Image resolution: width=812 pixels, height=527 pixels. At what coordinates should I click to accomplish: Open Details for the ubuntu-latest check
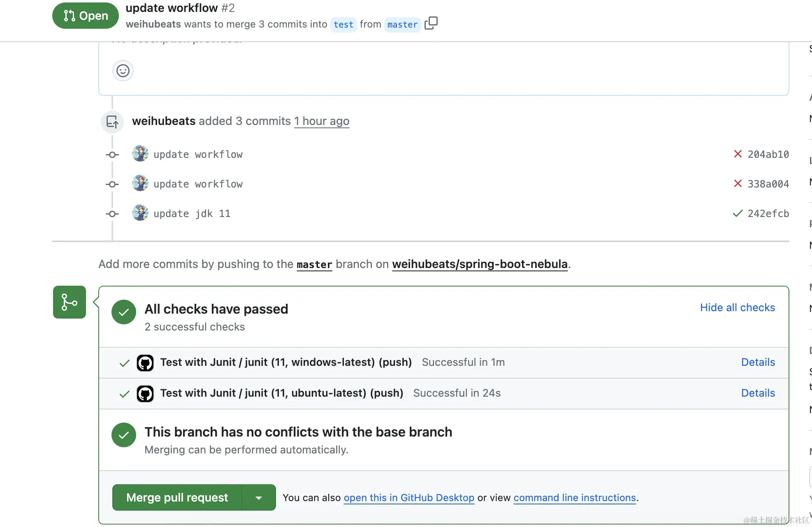pyautogui.click(x=758, y=393)
